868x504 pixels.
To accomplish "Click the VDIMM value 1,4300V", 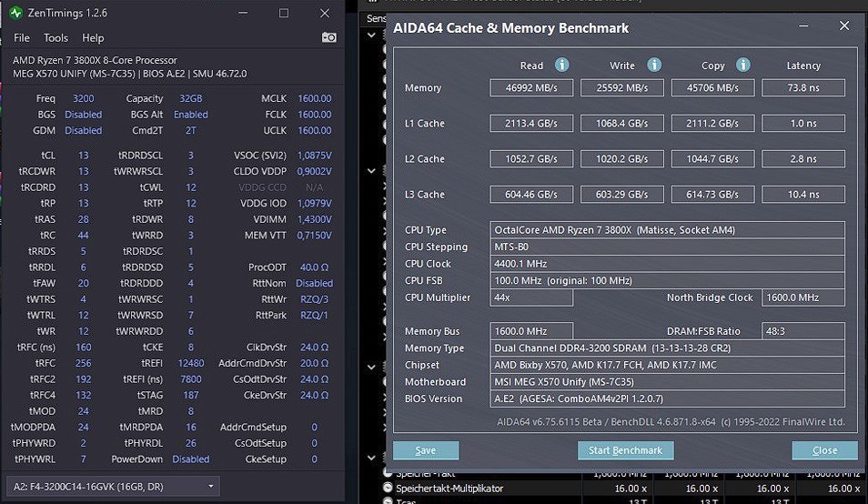I will (315, 219).
